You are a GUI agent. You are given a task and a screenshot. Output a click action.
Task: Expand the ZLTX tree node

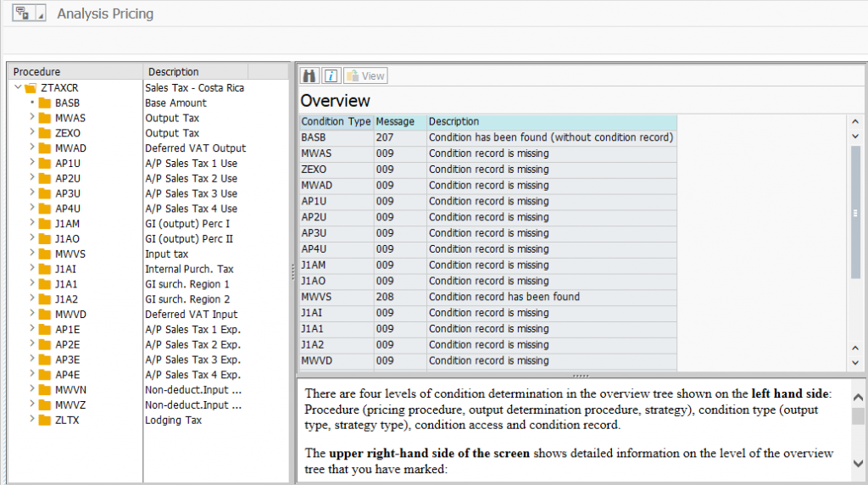pos(32,419)
